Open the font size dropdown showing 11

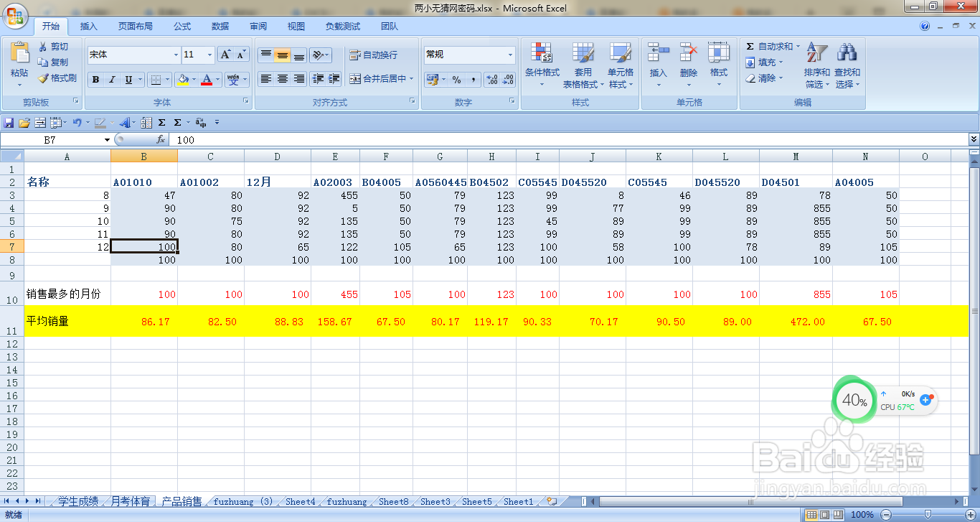(210, 55)
